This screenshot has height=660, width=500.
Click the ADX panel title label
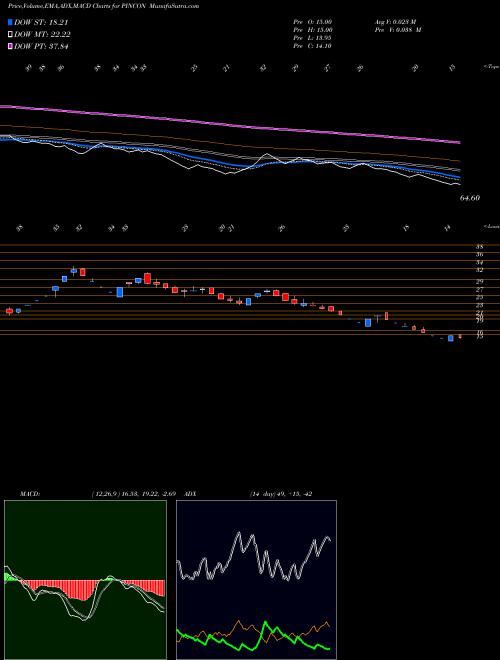coord(191,494)
